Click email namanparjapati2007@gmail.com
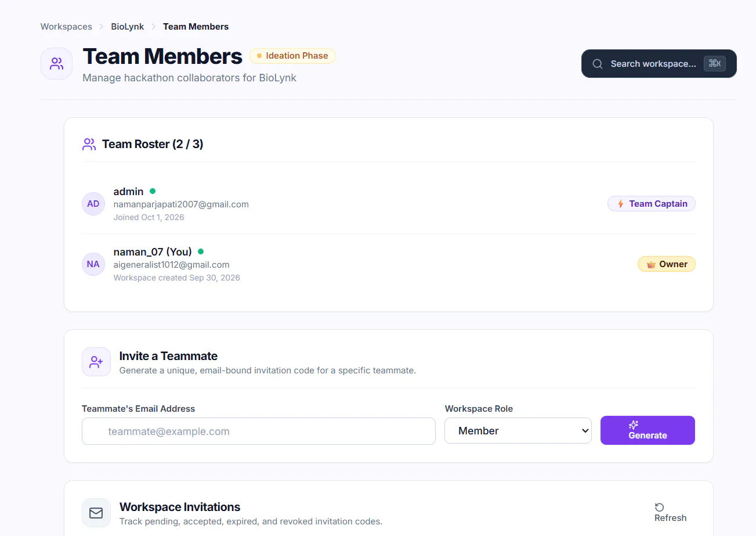Screen dimensions: 756x536 pos(181,204)
